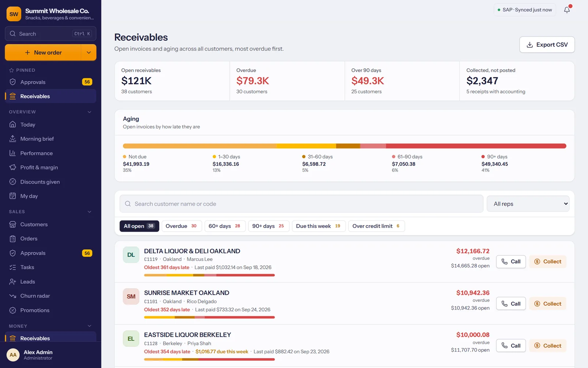The height and width of the screenshot is (368, 588).
Task: Open DELTA LIQUOR & DELI OAKLAND customer
Action: point(192,251)
